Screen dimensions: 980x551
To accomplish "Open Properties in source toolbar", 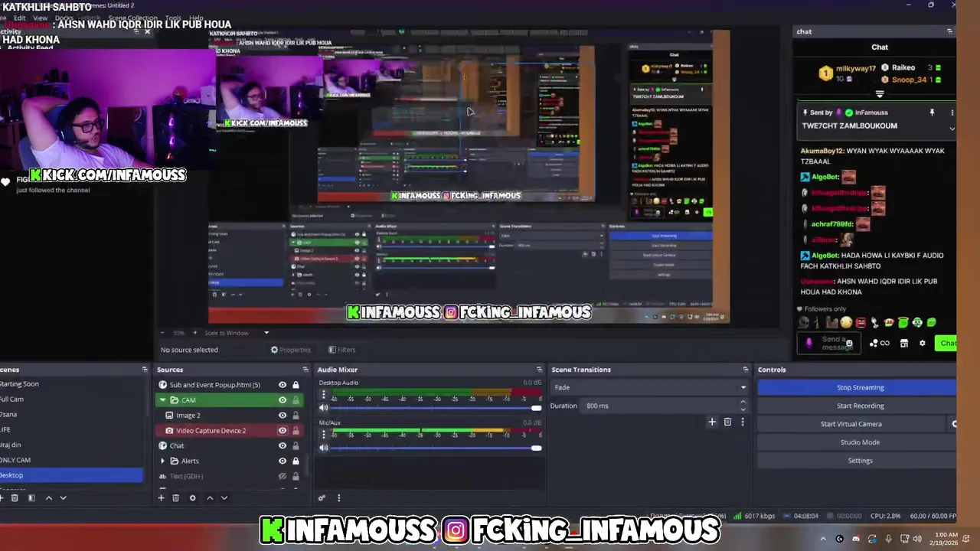I will click(291, 350).
